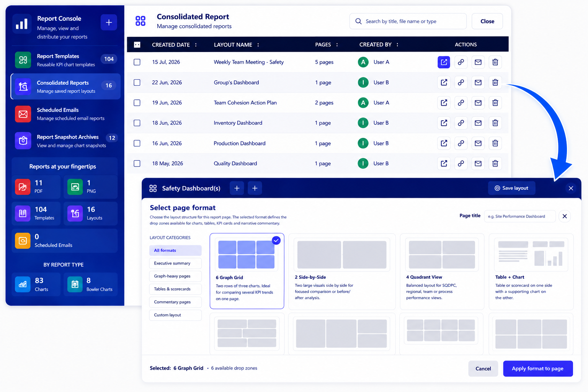Go to Scheduled Emails section

65,114
